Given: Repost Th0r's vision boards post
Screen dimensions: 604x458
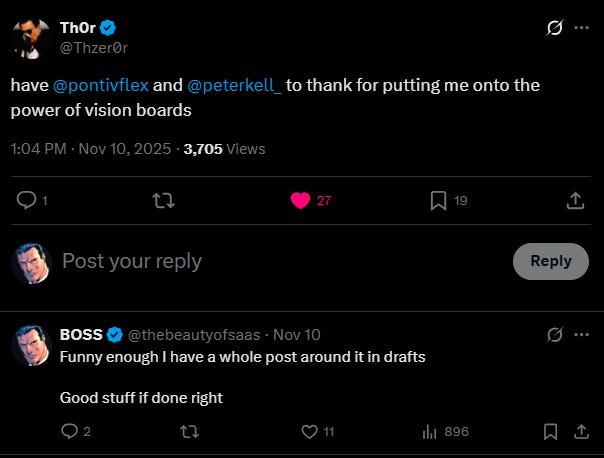Looking at the screenshot, I should tap(162, 201).
